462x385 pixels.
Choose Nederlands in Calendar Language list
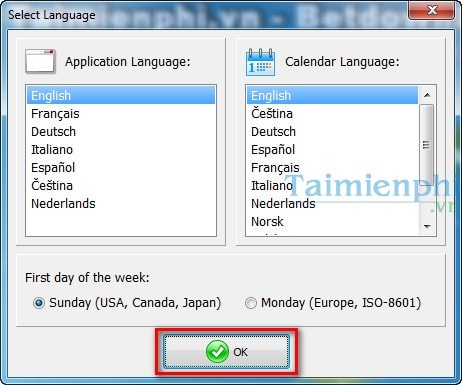[x=332, y=204]
